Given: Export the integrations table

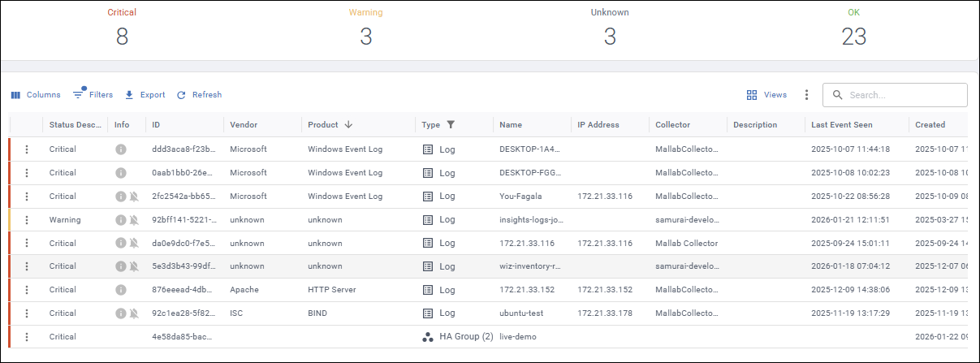Looking at the screenshot, I should point(145,95).
